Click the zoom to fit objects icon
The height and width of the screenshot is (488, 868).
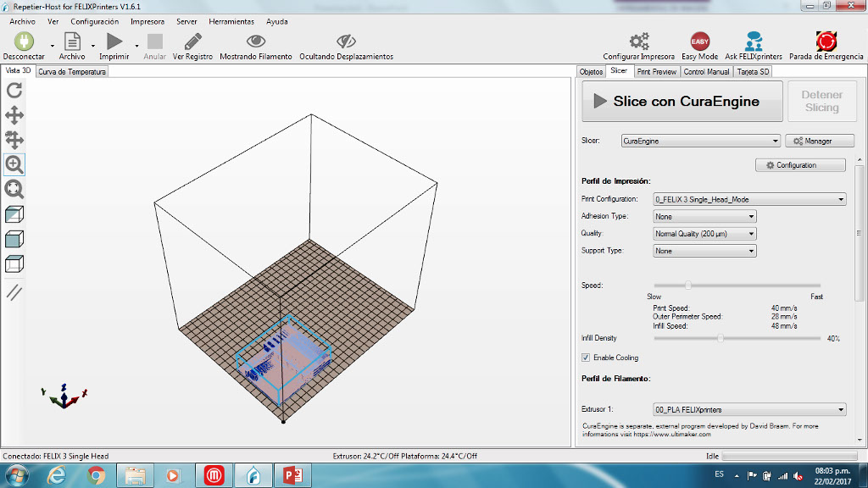(14, 189)
